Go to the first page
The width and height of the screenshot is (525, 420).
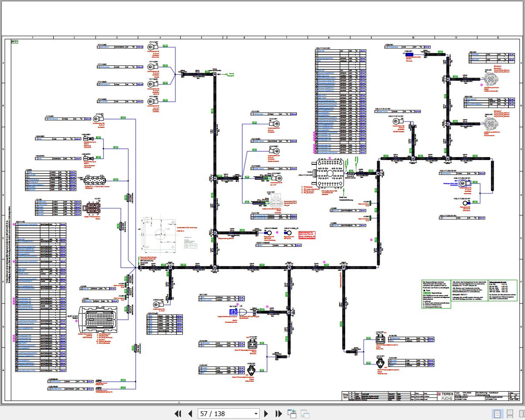click(x=178, y=413)
